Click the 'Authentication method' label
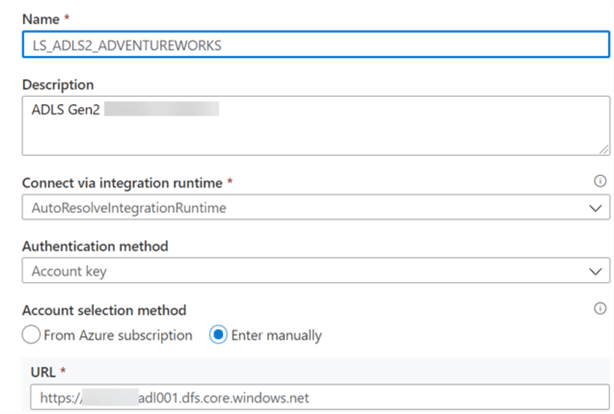Viewport: 614px width, 414px height. point(95,246)
